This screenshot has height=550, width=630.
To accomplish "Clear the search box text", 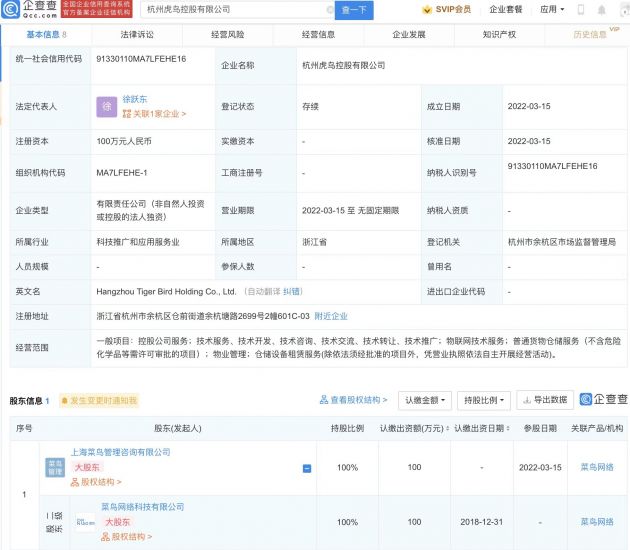I will coord(329,10).
